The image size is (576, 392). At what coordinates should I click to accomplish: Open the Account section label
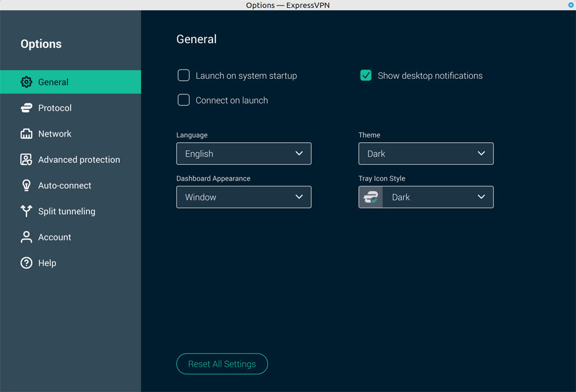pyautogui.click(x=55, y=237)
